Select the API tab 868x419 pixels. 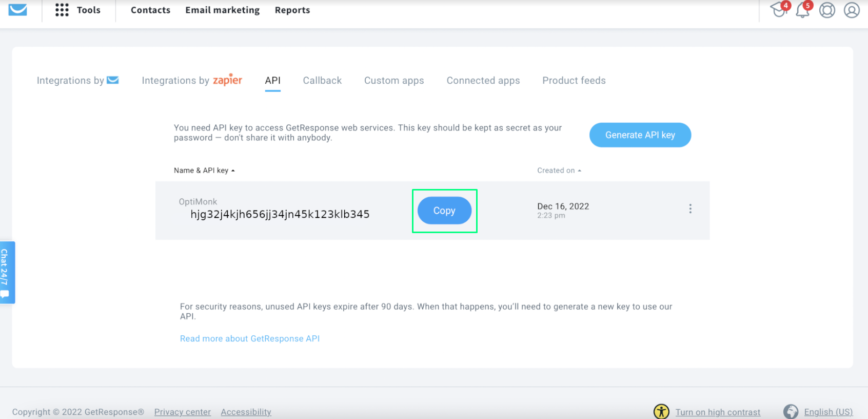[273, 80]
